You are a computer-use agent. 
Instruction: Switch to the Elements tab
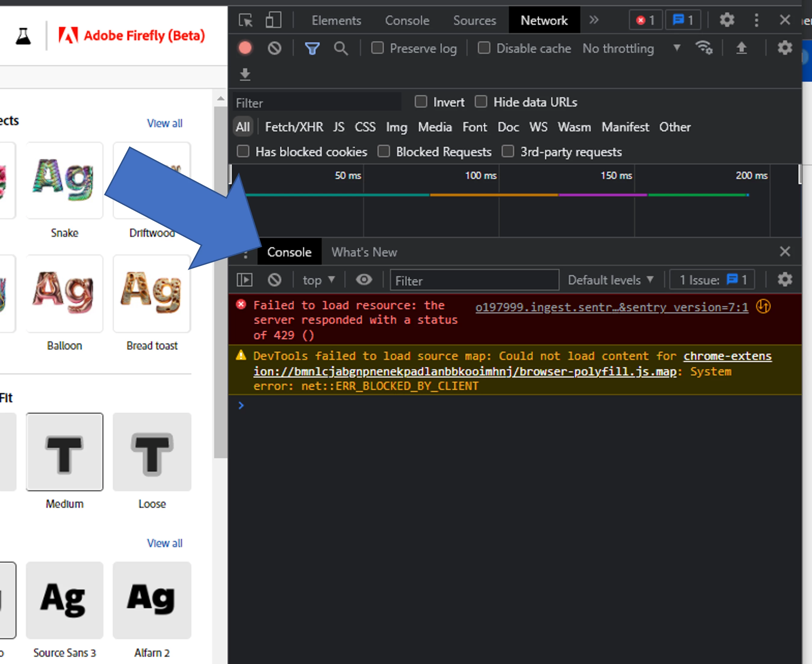point(336,20)
